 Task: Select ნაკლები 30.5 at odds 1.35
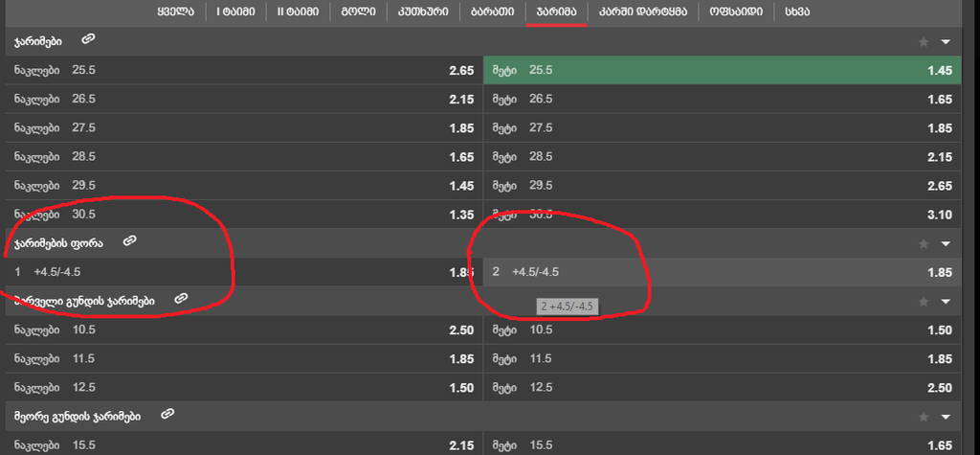click(x=244, y=214)
